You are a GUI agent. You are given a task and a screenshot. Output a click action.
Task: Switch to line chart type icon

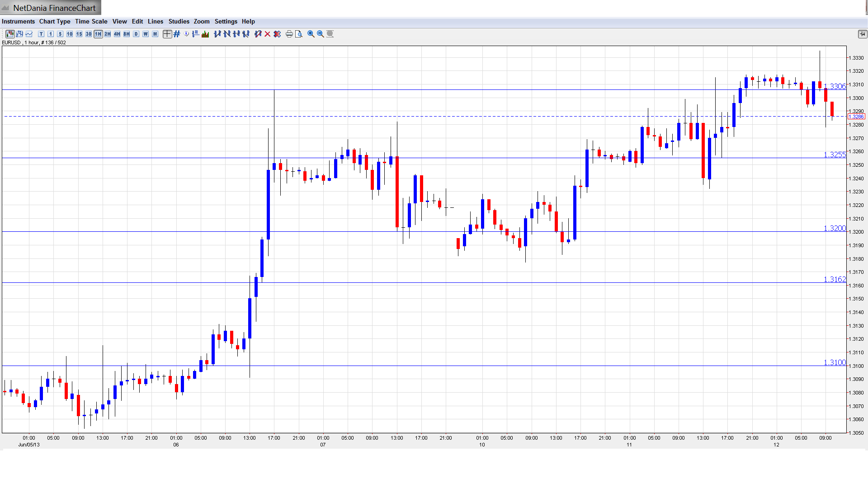[29, 34]
